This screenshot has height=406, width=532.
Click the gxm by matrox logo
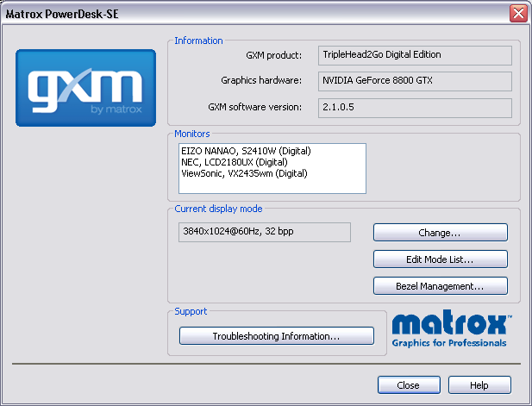(x=86, y=88)
